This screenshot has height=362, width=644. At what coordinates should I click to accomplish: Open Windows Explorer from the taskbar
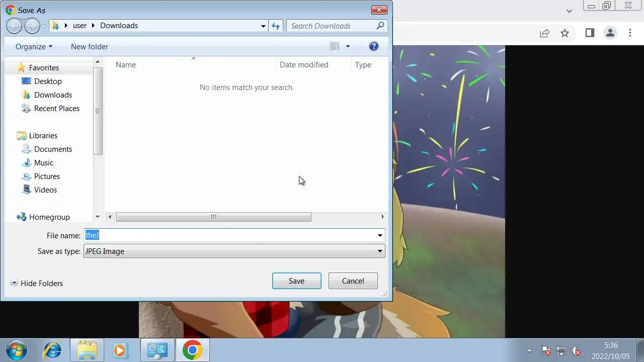point(87,350)
